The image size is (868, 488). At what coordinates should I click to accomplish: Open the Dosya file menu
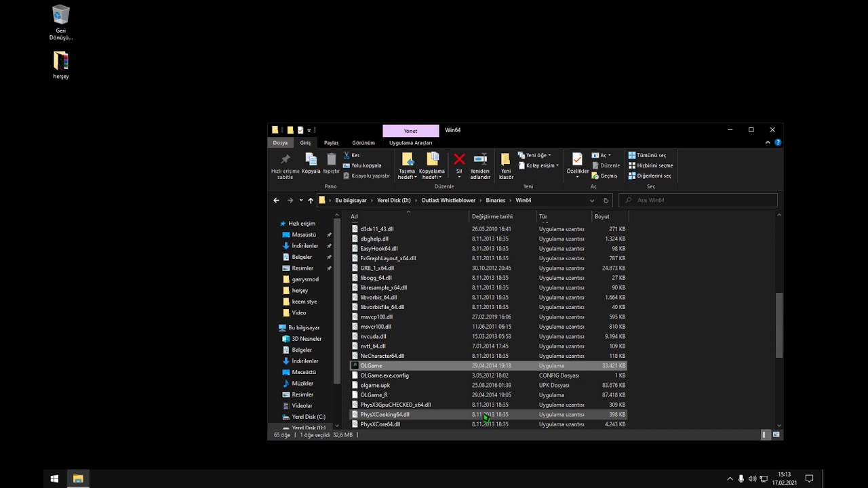(x=280, y=143)
